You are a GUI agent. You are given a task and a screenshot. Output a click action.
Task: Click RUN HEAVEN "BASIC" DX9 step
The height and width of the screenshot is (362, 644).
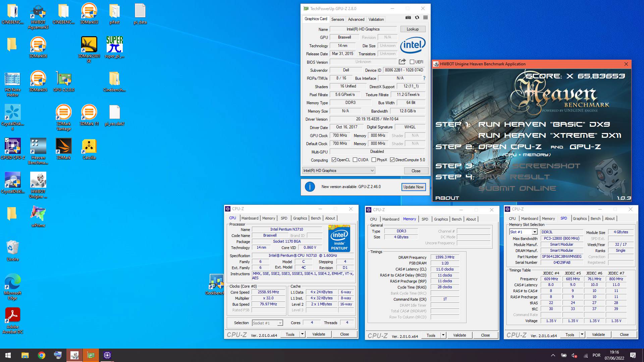pyautogui.click(x=544, y=124)
